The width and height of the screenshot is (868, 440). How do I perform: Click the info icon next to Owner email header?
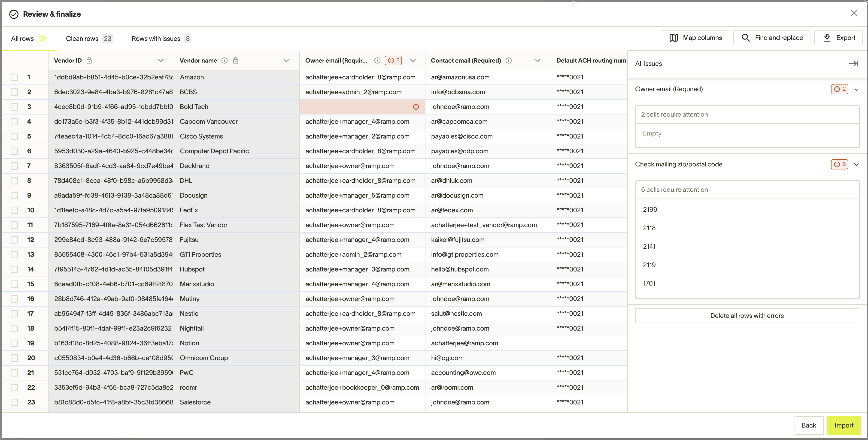click(x=377, y=60)
